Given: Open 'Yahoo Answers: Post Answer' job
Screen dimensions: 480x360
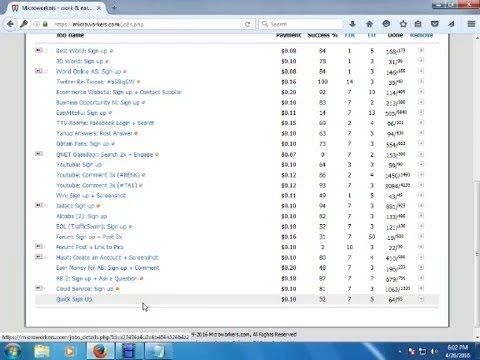Looking at the screenshot, I should click(x=94, y=133).
